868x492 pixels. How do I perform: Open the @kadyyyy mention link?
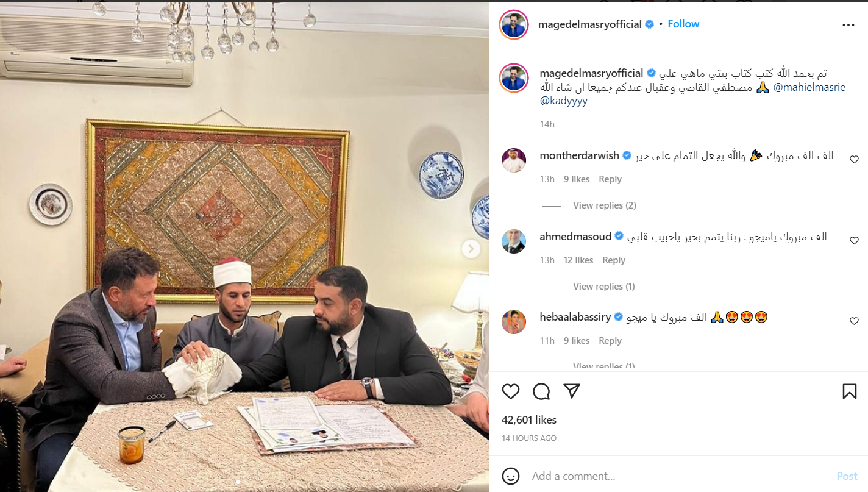point(564,101)
